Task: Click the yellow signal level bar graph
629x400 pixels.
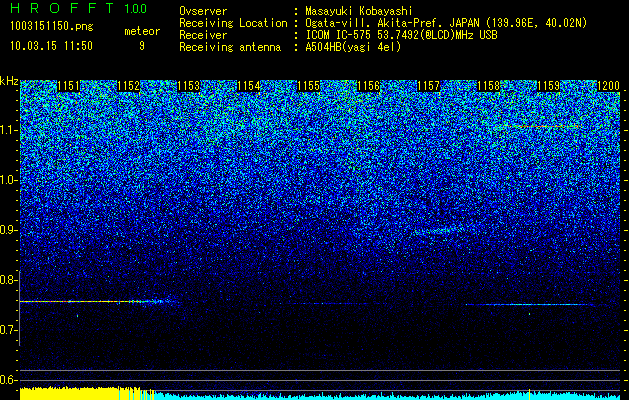Action: click(87, 394)
